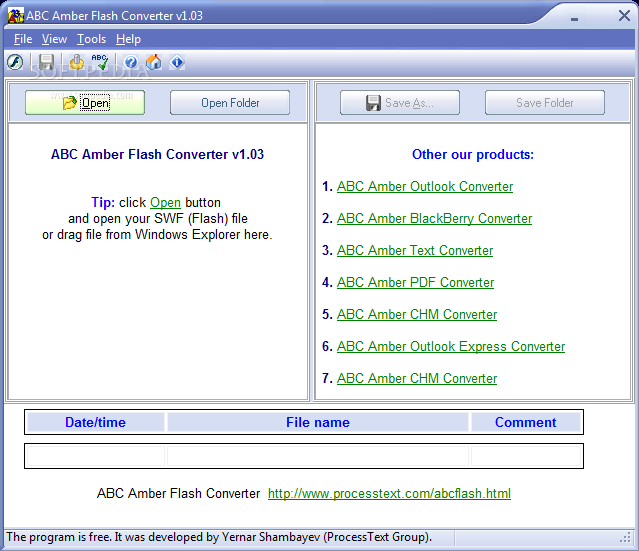The width and height of the screenshot is (639, 551).
Task: Click the empty cell under Comment
Action: pyautogui.click(x=526, y=456)
